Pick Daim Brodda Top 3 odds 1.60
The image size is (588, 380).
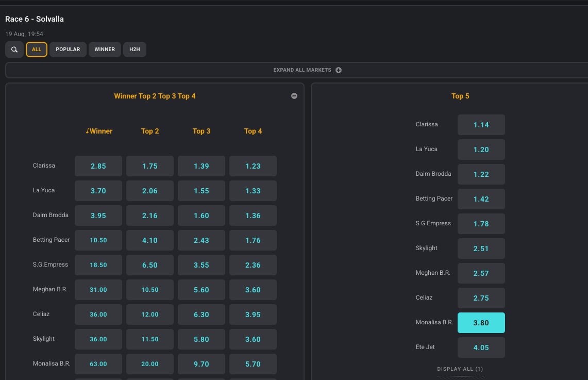tap(201, 216)
